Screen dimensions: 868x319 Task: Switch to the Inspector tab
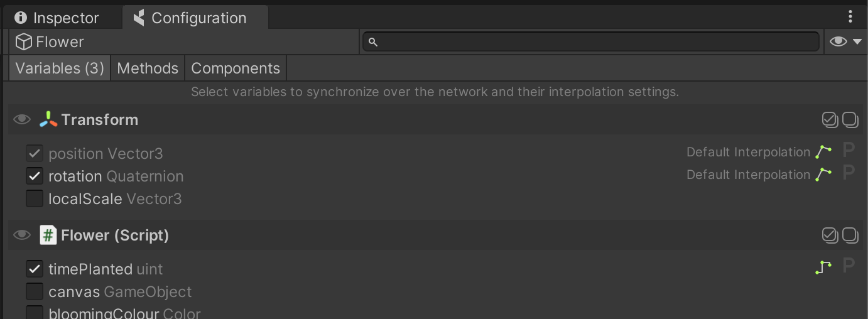point(57,18)
